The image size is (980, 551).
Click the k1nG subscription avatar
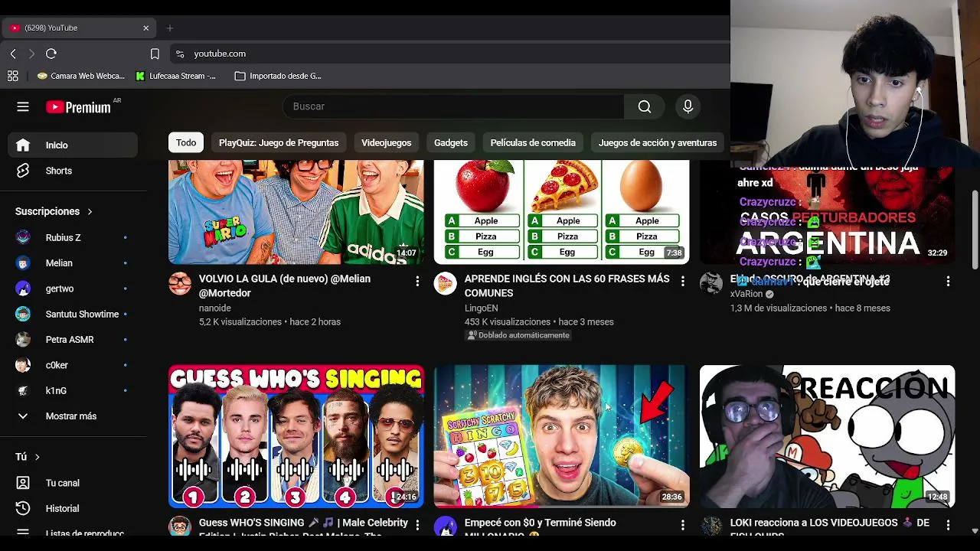(x=23, y=390)
